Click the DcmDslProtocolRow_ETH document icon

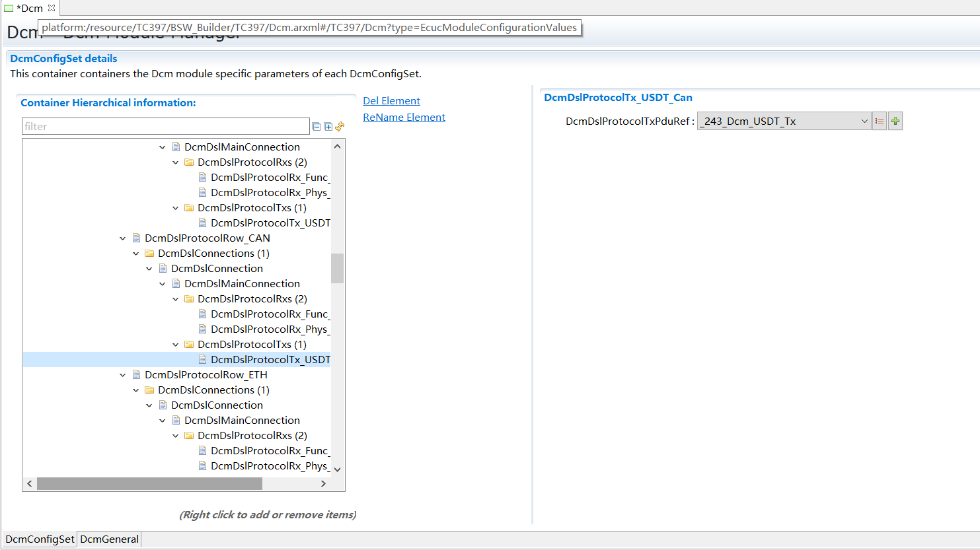coord(137,374)
